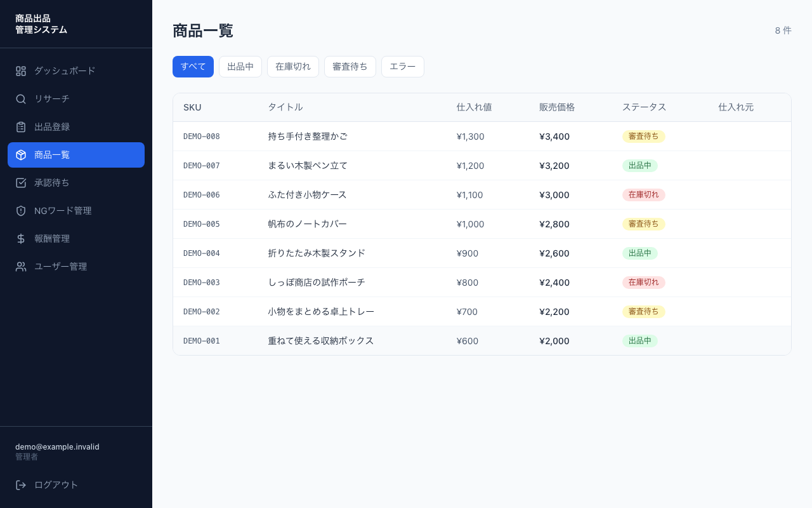Image resolution: width=812 pixels, height=508 pixels.
Task: Click the タイトル column header
Action: click(285, 107)
